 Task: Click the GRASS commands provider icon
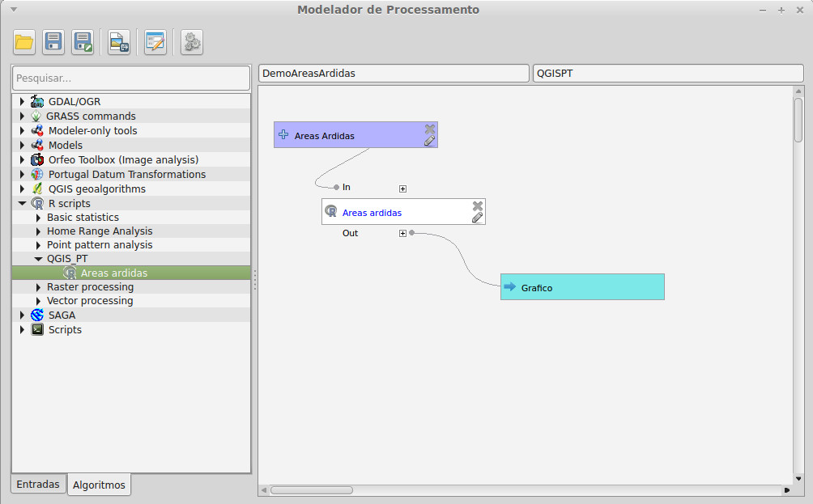pyautogui.click(x=36, y=116)
